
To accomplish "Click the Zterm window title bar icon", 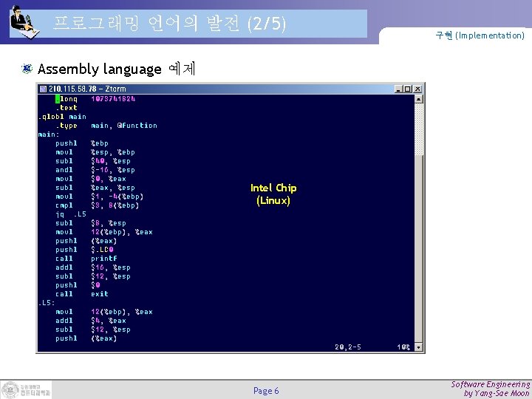I will coord(43,89).
